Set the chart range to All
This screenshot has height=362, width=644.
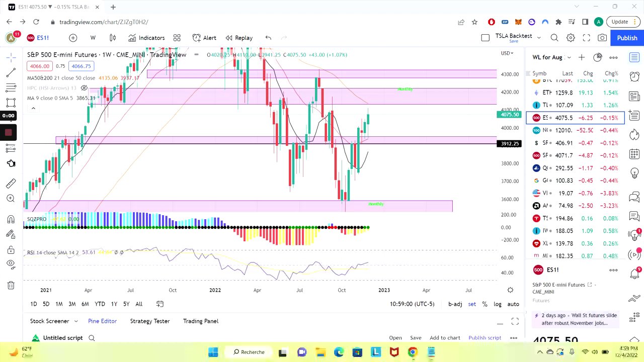click(139, 304)
